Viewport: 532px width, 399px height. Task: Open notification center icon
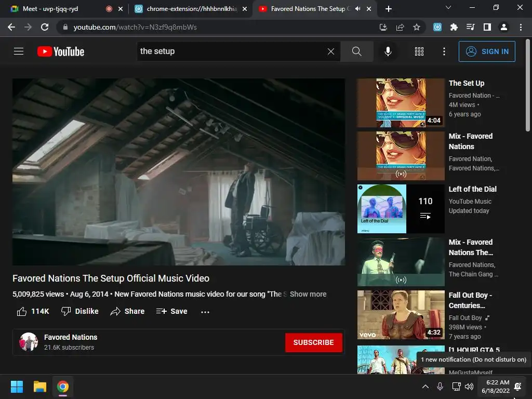[518, 387]
